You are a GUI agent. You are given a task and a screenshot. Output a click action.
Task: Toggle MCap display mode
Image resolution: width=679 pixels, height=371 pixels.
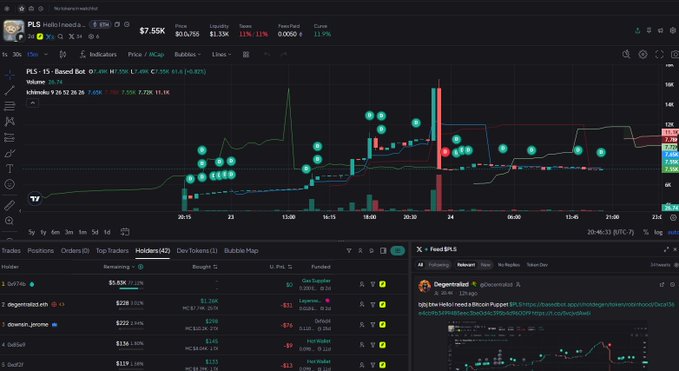click(x=156, y=55)
